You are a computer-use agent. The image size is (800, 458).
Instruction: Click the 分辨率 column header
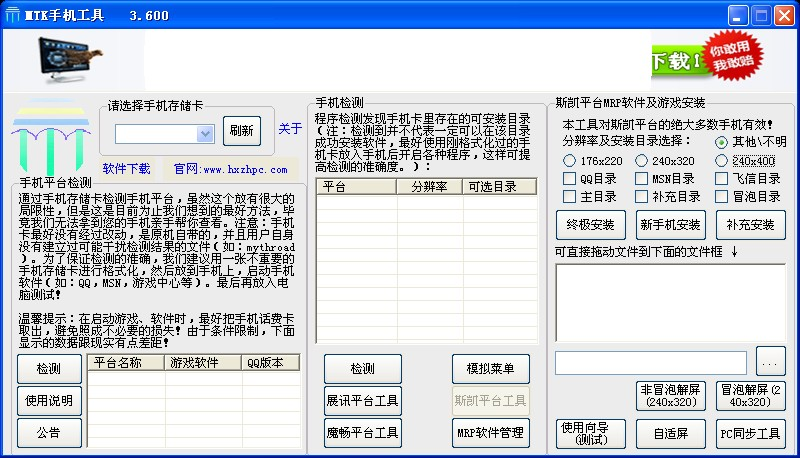[429, 187]
